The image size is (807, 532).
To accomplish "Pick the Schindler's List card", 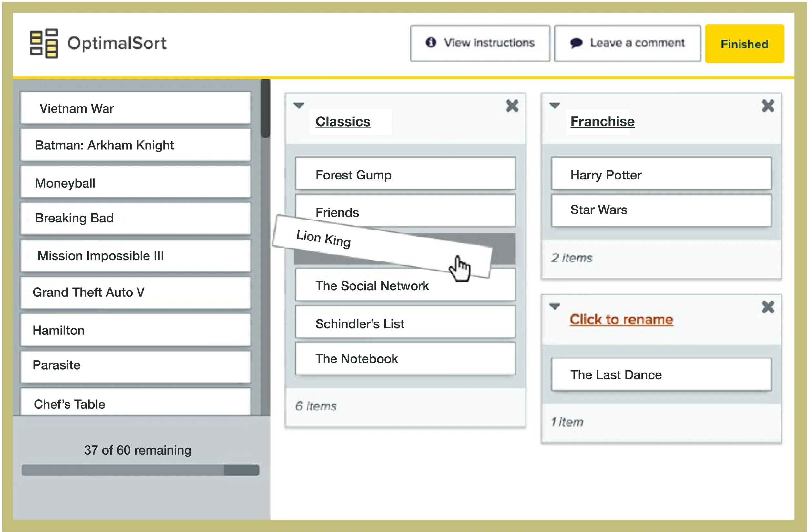I will pyautogui.click(x=405, y=323).
